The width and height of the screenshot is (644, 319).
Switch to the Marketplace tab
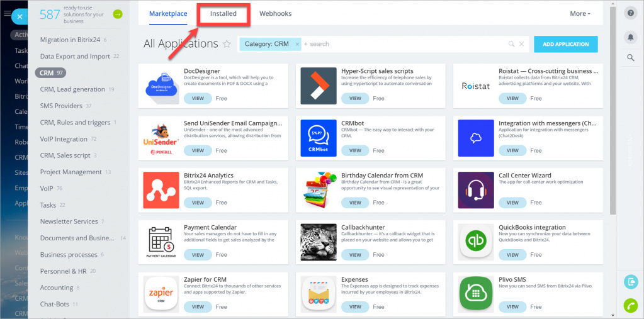168,14
